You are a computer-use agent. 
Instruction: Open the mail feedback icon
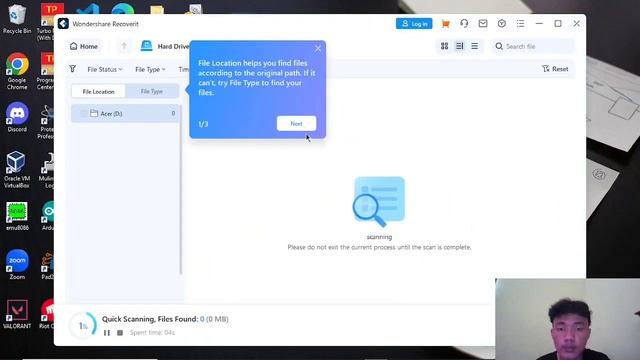483,24
